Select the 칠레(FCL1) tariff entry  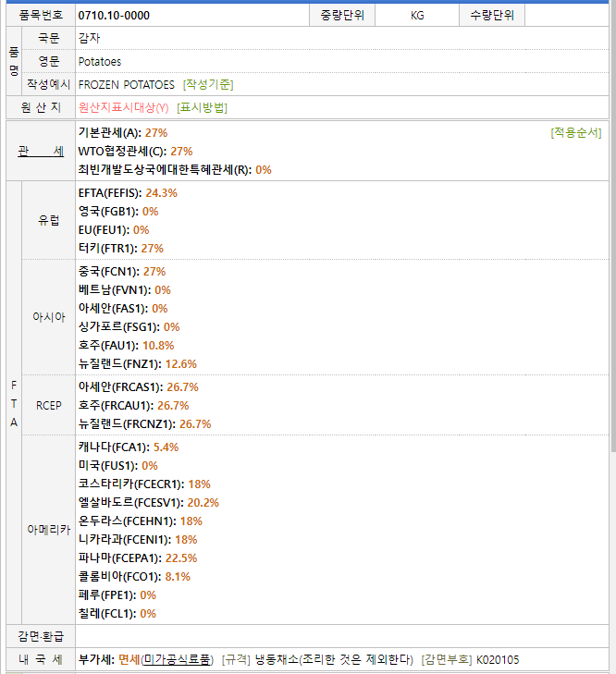click(117, 614)
